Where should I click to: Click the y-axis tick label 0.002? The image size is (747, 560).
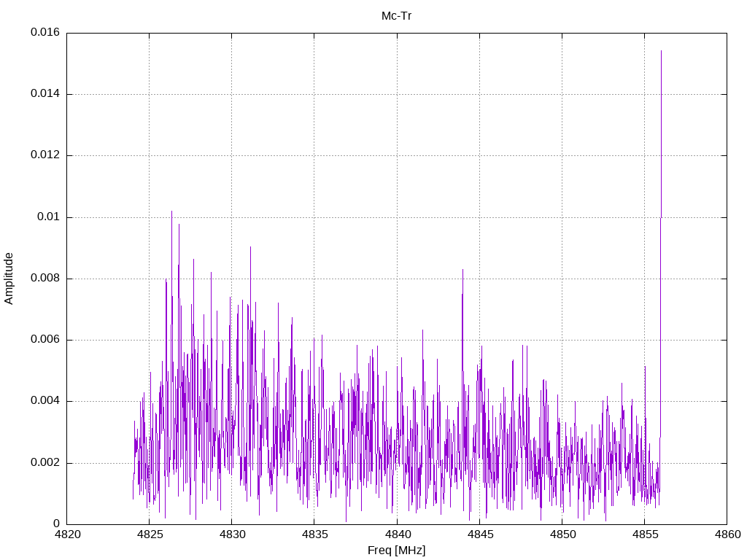coord(45,463)
